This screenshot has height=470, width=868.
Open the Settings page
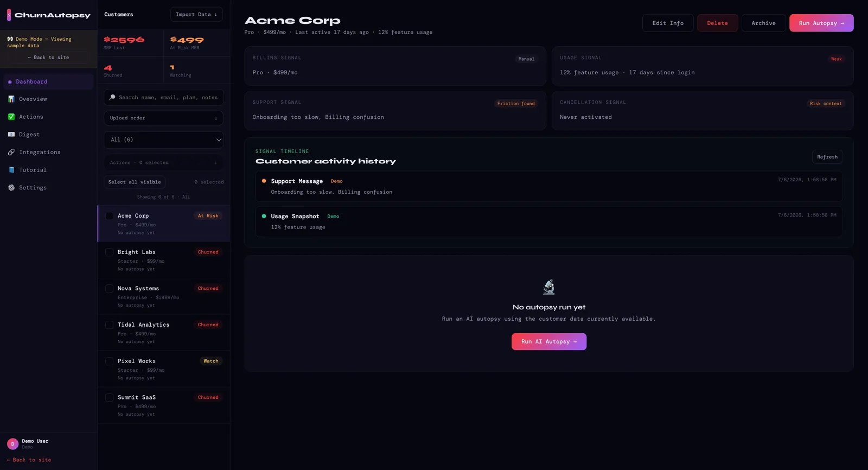coord(48,188)
